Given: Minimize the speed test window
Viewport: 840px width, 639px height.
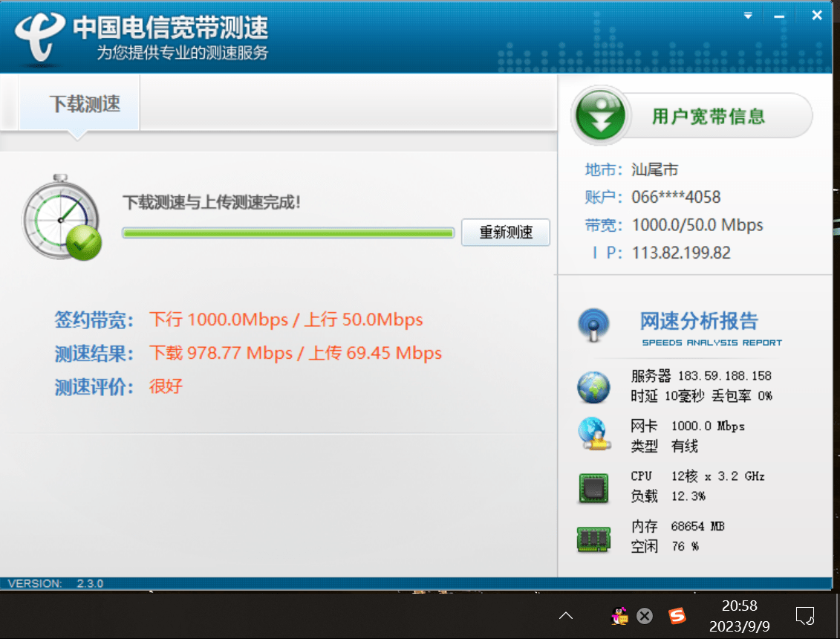Looking at the screenshot, I should [779, 16].
